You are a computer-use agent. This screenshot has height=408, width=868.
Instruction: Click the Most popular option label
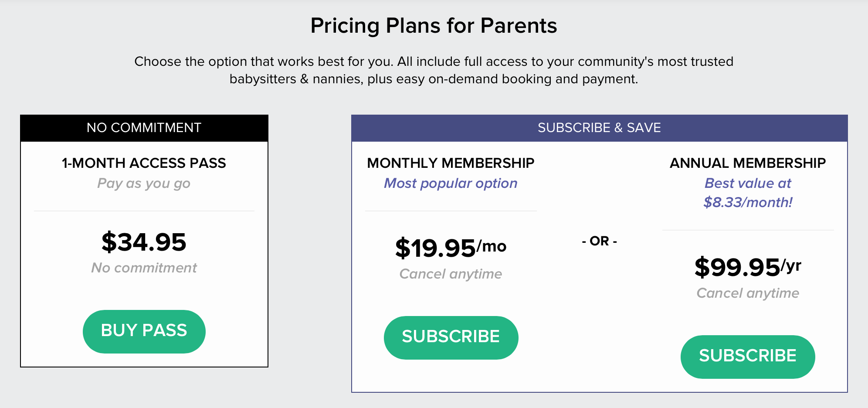coord(451,184)
